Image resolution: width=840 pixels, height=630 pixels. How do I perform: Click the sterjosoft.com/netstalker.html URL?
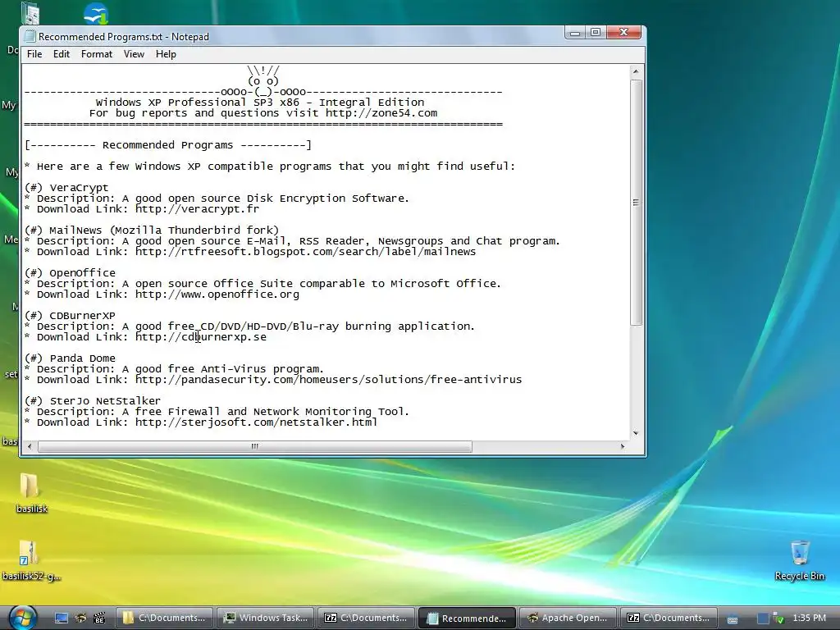[x=256, y=422]
